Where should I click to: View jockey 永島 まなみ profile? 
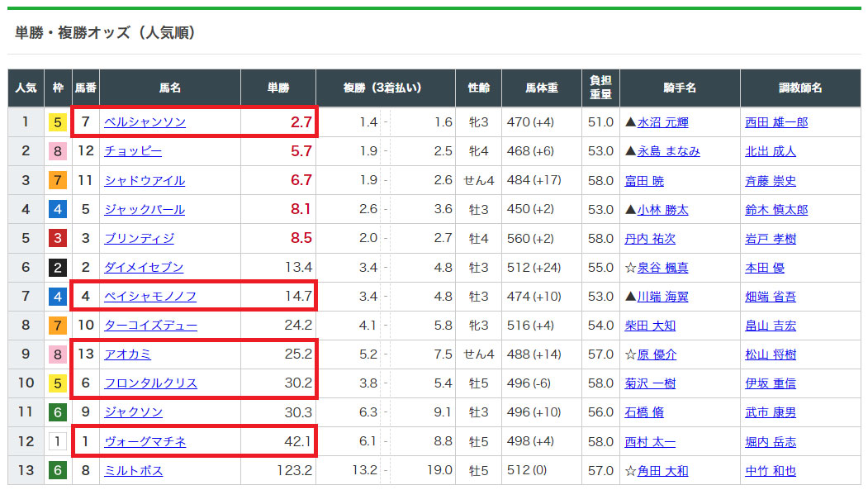tap(668, 151)
